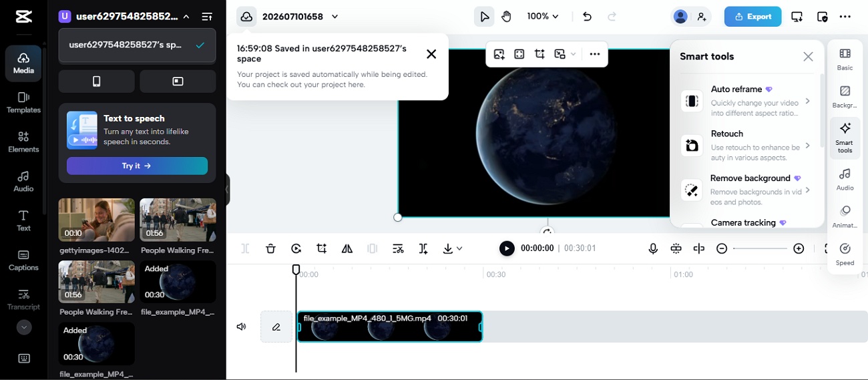Close the Smart tools panel
This screenshot has width=868, height=380.
[808, 57]
